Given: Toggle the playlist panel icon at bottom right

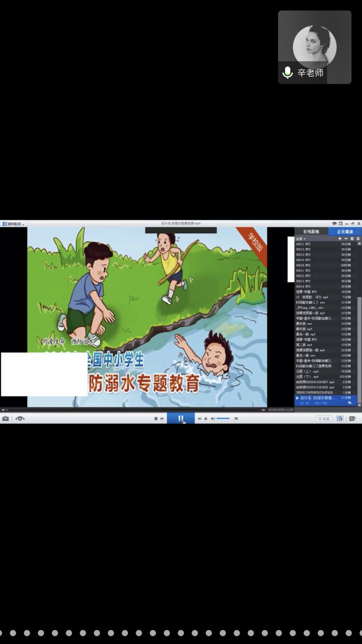Looking at the screenshot, I should (340, 418).
